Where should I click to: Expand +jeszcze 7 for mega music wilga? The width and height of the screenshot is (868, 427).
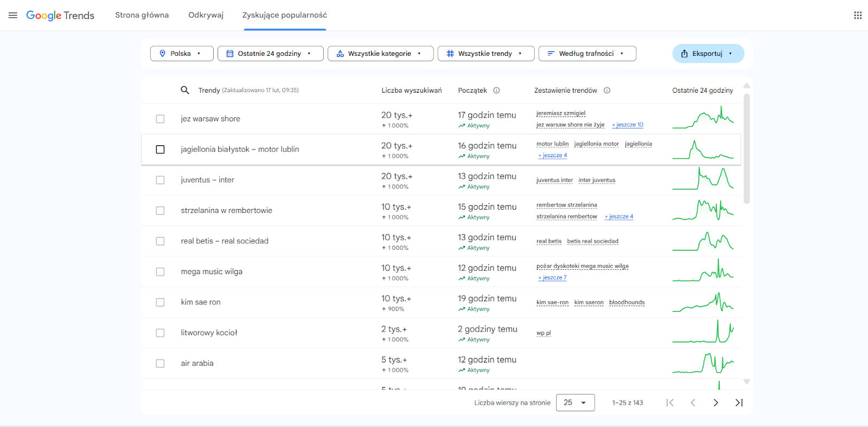[552, 277]
